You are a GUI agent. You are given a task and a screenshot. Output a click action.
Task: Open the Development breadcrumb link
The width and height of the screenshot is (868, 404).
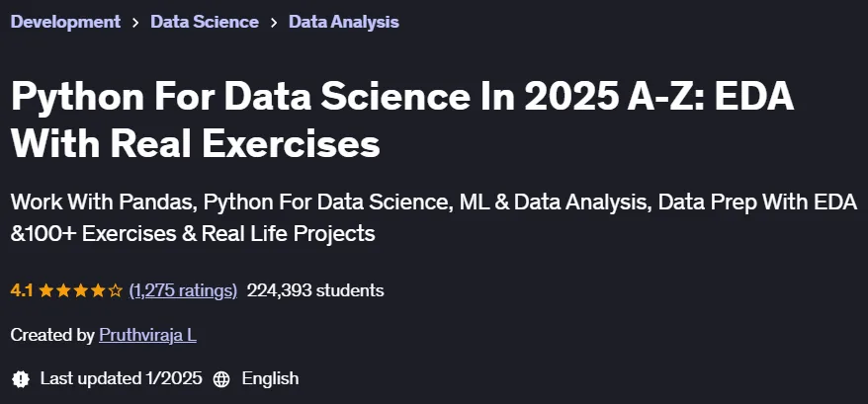(65, 22)
